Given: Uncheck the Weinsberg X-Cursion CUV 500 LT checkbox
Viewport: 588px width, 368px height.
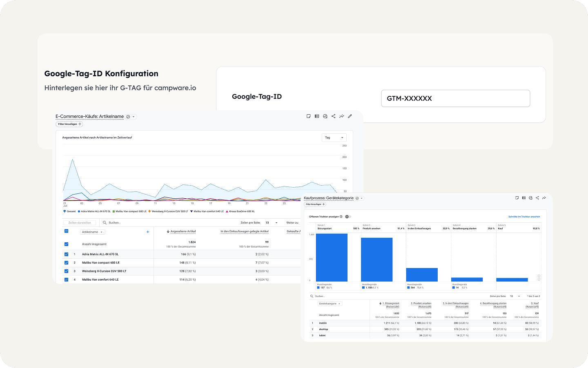Looking at the screenshot, I should (66, 271).
